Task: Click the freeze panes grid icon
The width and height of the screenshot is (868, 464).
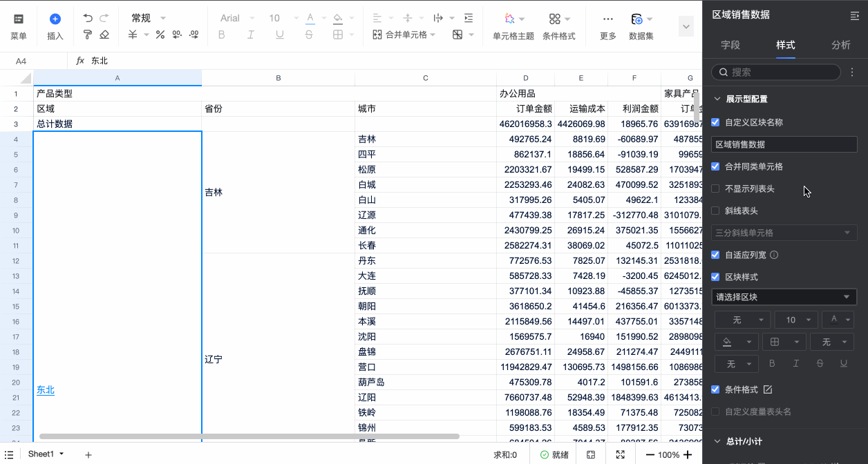Action: (457, 35)
